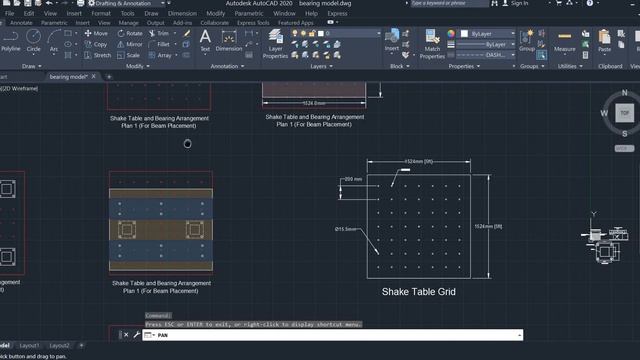640x360 pixels.
Task: Click the Erase pencil icon in Modify
Action: point(187,33)
